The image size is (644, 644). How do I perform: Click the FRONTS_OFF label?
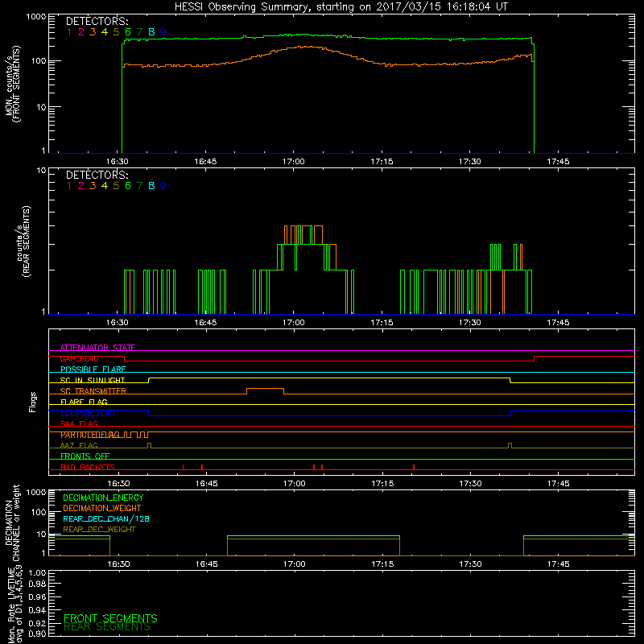point(85,456)
